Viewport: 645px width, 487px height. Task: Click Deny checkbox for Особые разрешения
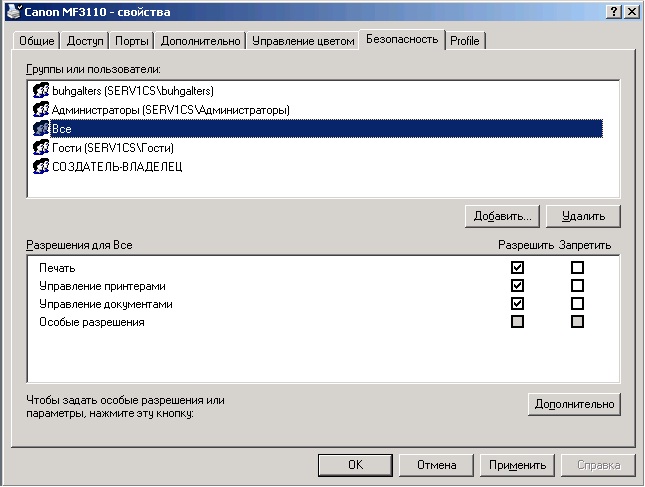tap(577, 322)
